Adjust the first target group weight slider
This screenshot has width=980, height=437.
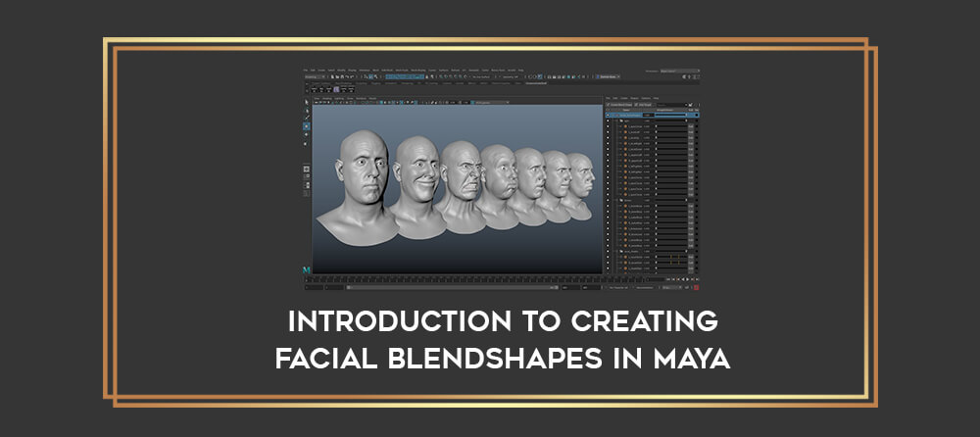click(x=670, y=121)
